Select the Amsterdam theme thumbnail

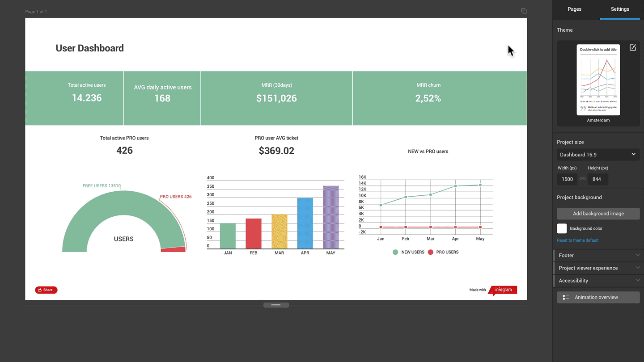pos(598,80)
